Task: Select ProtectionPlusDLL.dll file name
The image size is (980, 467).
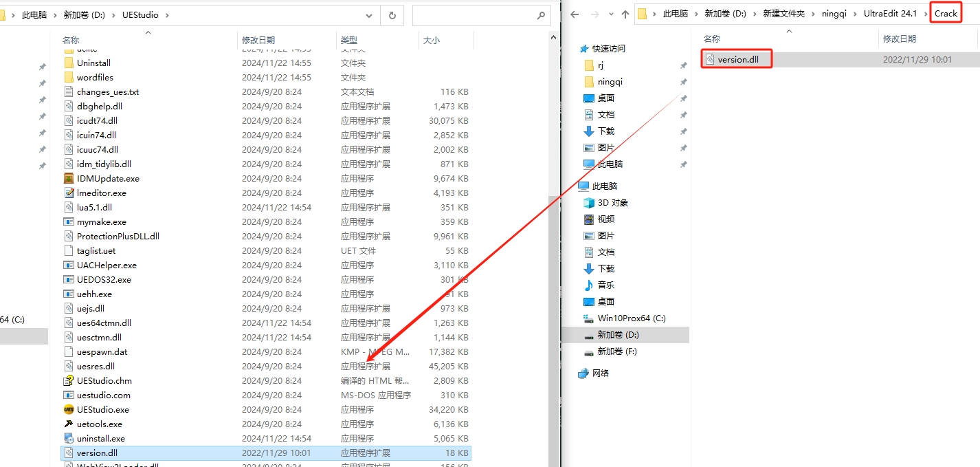Action: click(118, 236)
